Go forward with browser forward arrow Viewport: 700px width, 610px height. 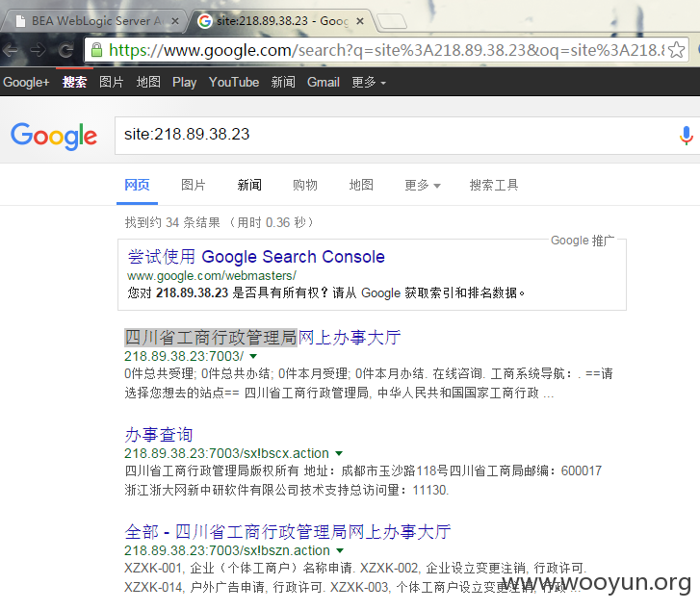pos(38,50)
